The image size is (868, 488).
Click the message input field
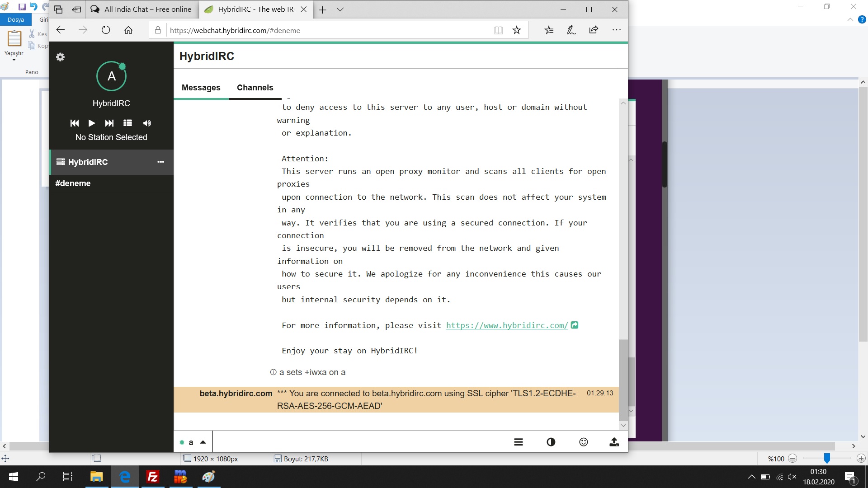(x=359, y=442)
